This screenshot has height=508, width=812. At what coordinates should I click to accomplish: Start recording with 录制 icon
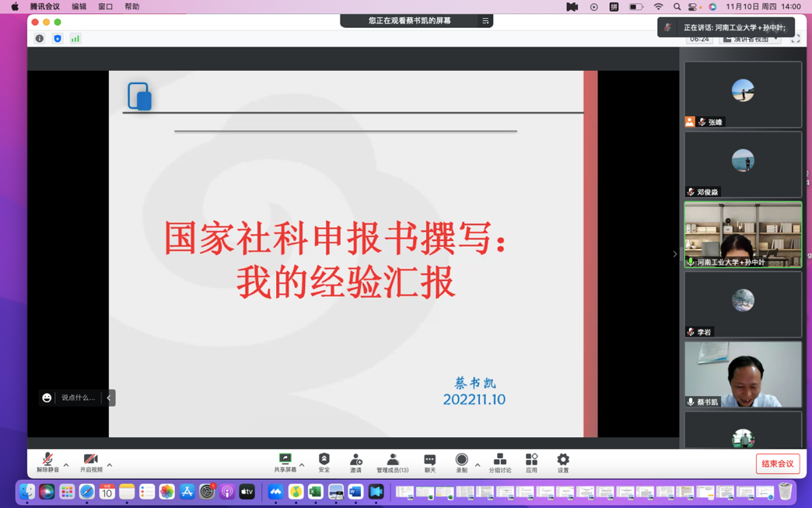click(x=461, y=461)
